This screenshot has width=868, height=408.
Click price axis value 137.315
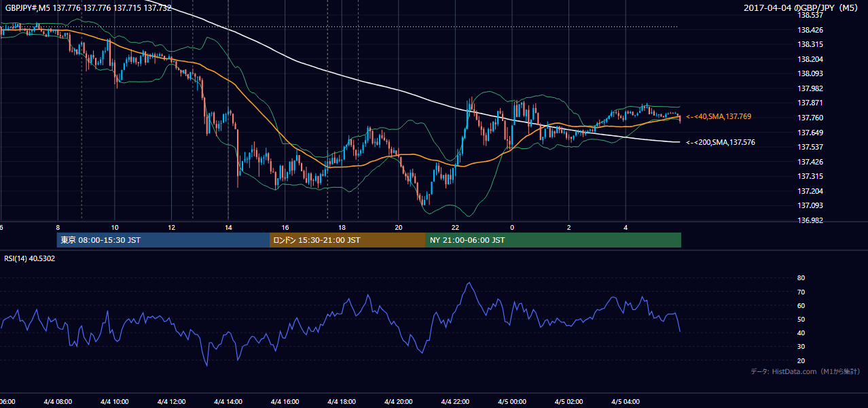(810, 176)
